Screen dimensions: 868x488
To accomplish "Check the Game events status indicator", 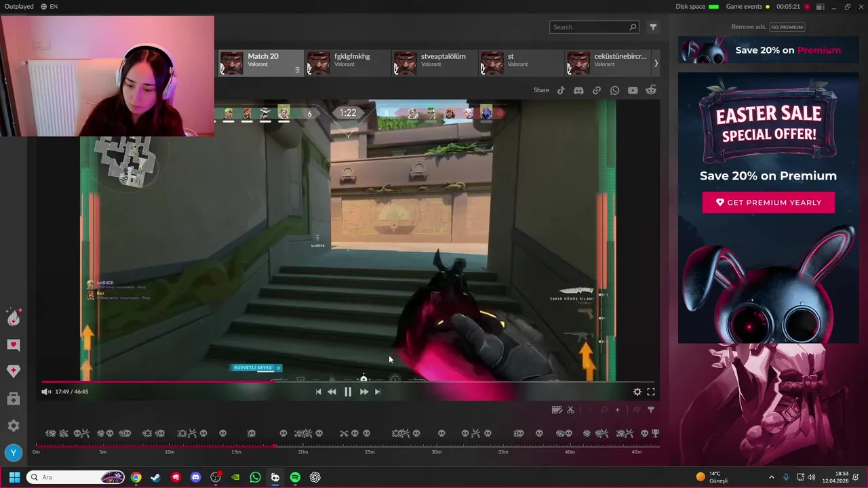I will point(748,7).
